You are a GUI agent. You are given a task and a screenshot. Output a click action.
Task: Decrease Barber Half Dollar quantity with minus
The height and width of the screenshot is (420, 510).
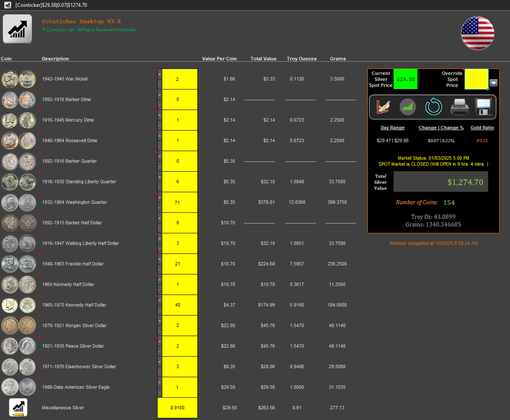tap(160, 228)
